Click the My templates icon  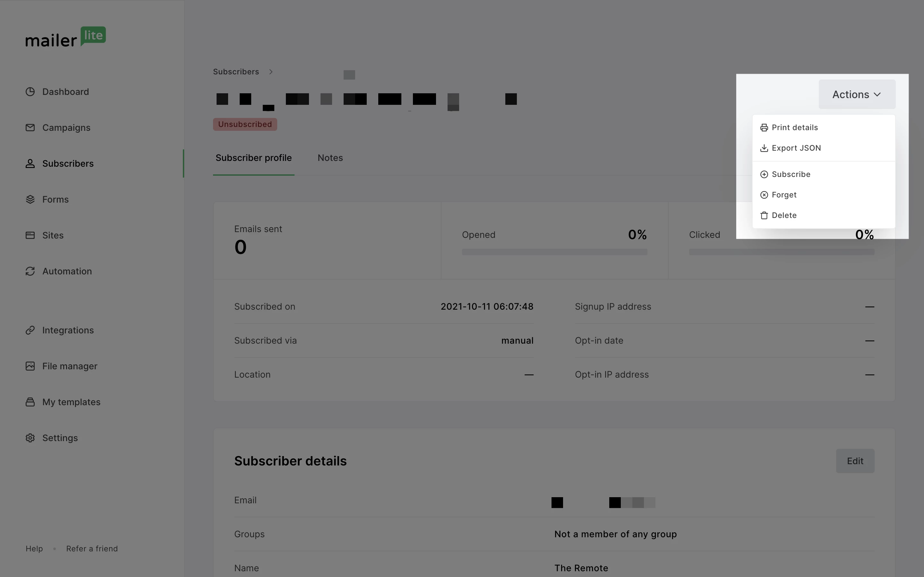click(x=30, y=402)
